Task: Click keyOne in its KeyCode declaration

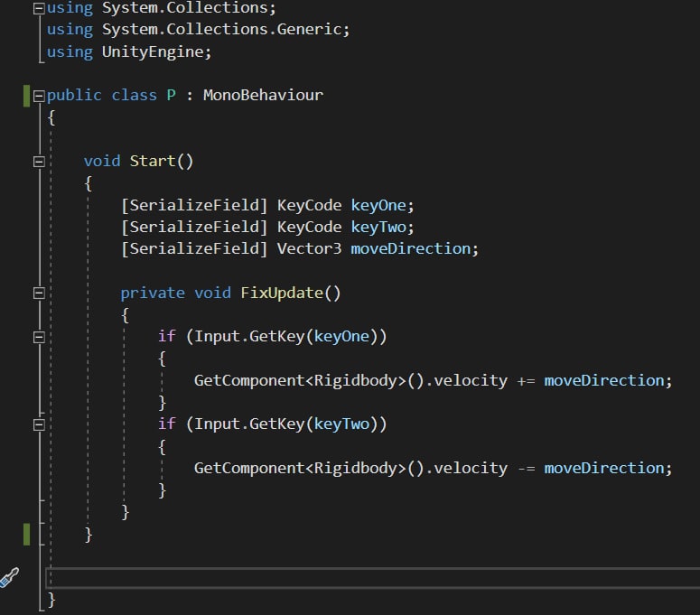Action: (378, 205)
